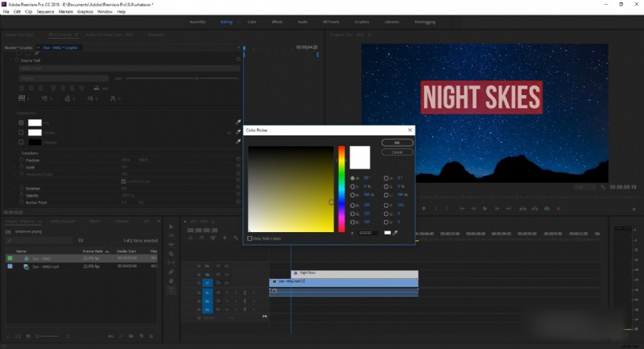The width and height of the screenshot is (644, 349).
Task: Select the Type tool
Action: 171,290
